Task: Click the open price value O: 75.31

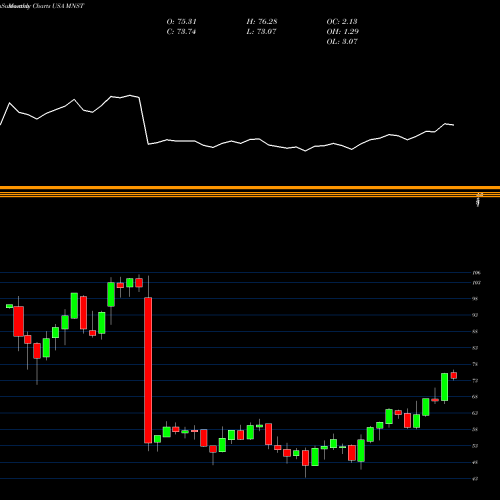Action: (181, 22)
